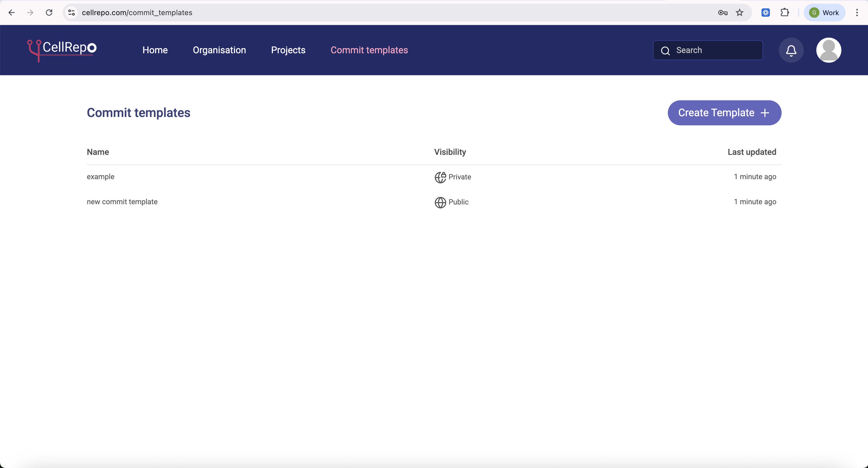Bookmark this page with star icon

739,13
